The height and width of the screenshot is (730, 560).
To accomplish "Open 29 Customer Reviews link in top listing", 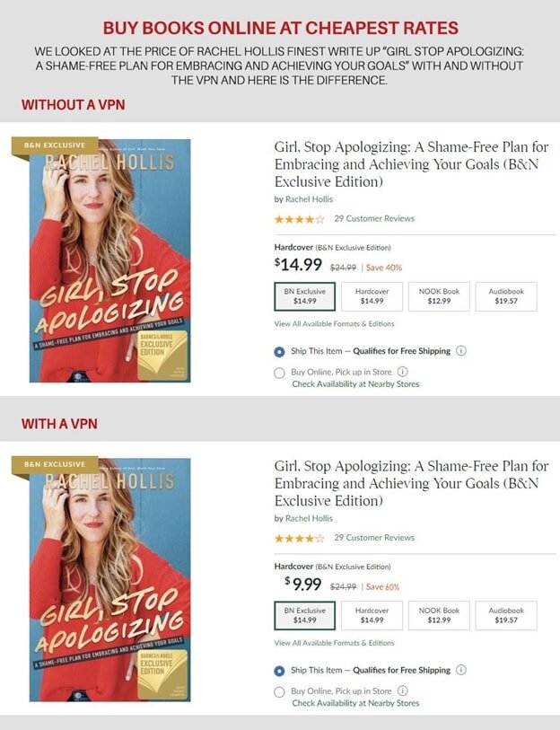I will 374,219.
